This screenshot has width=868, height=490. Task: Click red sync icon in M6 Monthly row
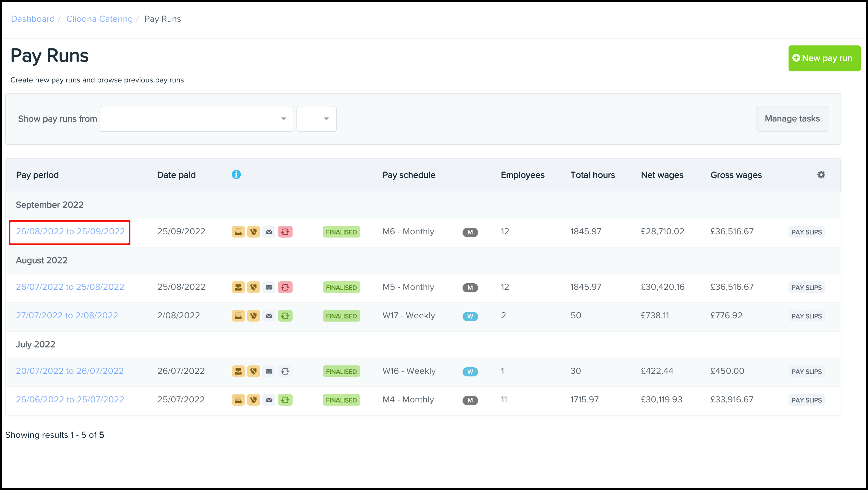285,232
